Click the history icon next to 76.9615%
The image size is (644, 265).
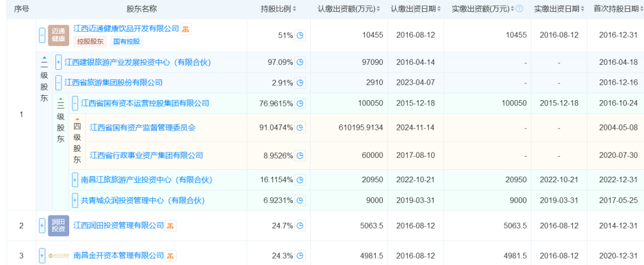click(301, 103)
